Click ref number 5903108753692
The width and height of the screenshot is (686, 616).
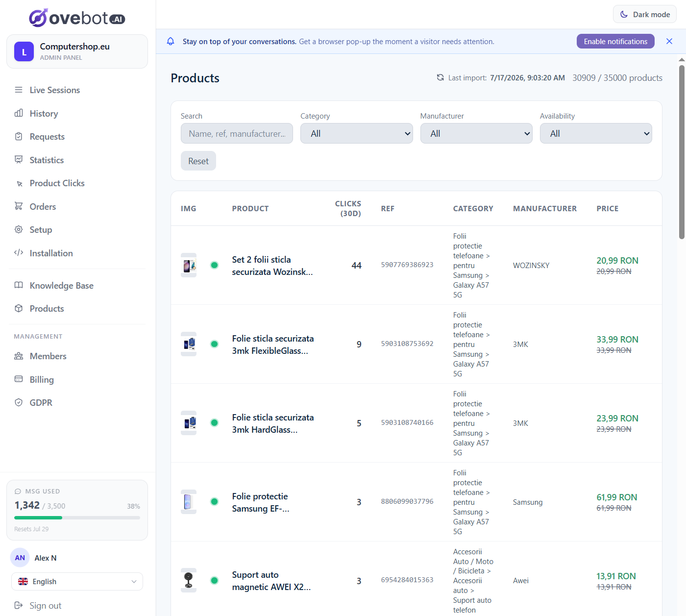click(407, 344)
